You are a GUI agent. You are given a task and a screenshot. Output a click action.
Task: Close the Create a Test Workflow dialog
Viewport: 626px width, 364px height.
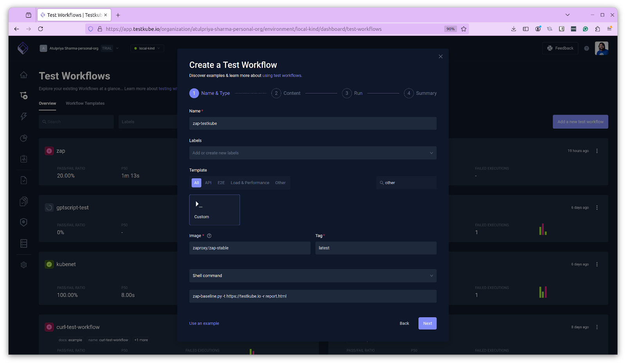click(x=441, y=57)
